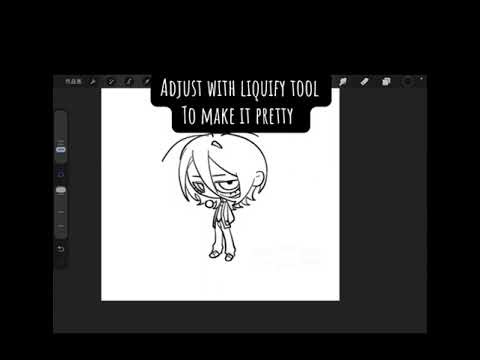Activate the Selection tool

click(128, 82)
